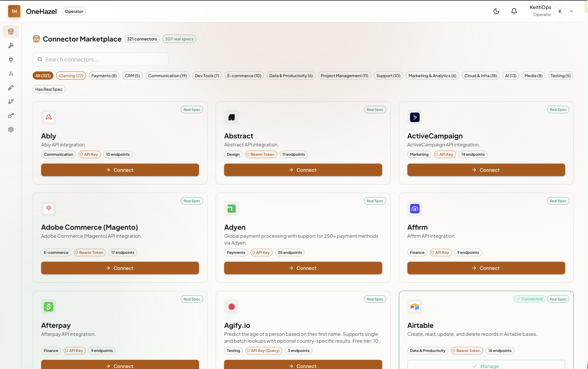Screen dimensions: 588x369
Task: Click the K user avatar
Action: [x=560, y=11]
